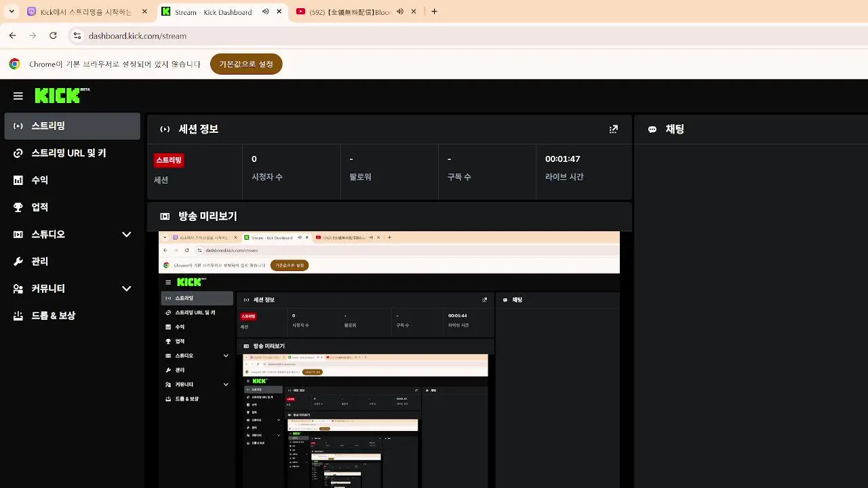Click the site info icon in the address bar
Screen dimensions: 868x488
pyautogui.click(x=77, y=36)
